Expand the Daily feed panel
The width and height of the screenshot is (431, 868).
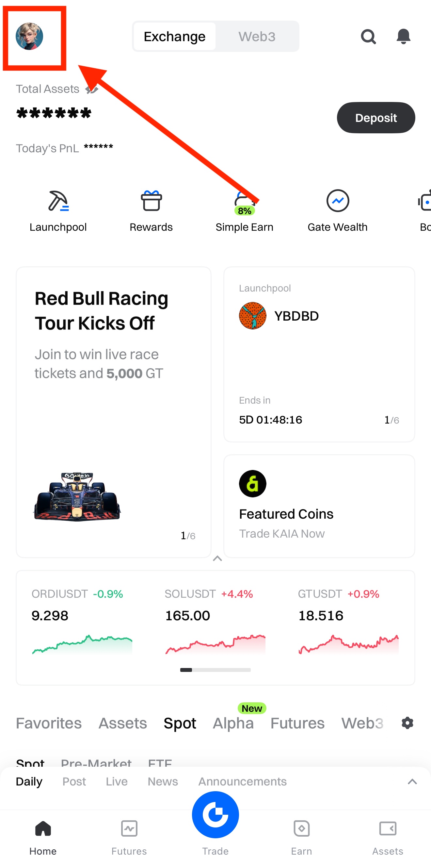[x=412, y=781]
